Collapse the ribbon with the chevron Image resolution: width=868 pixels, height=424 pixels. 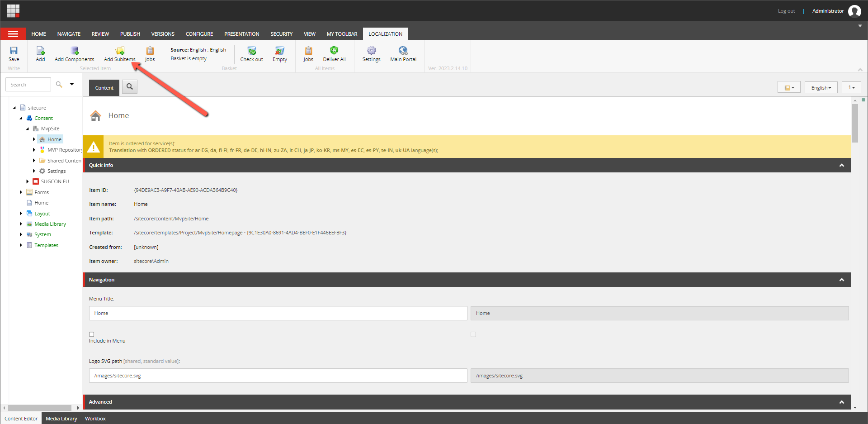click(860, 69)
